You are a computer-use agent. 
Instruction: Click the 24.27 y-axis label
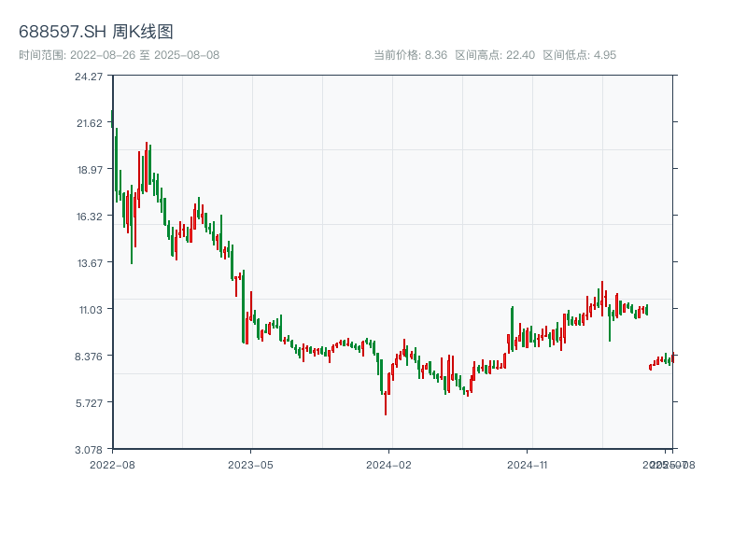click(90, 77)
